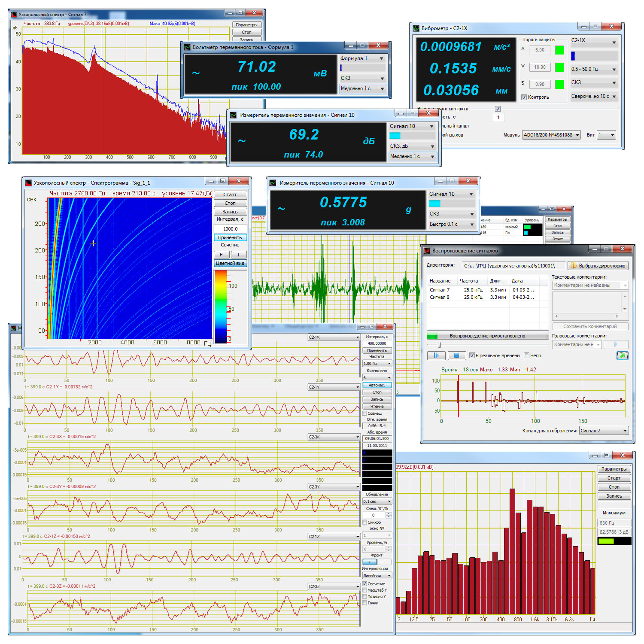Click scroll-down arrow in text comments box
This screenshot has width=644, height=644.
pyautogui.click(x=625, y=309)
